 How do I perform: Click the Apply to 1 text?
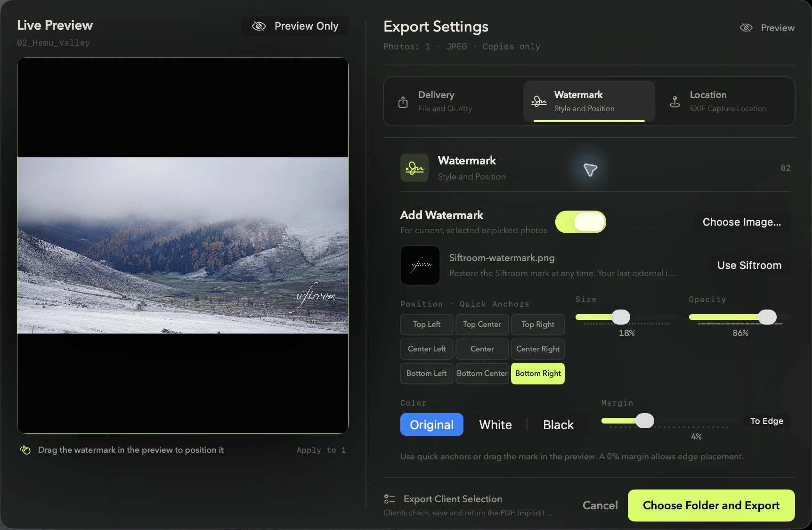coord(321,450)
